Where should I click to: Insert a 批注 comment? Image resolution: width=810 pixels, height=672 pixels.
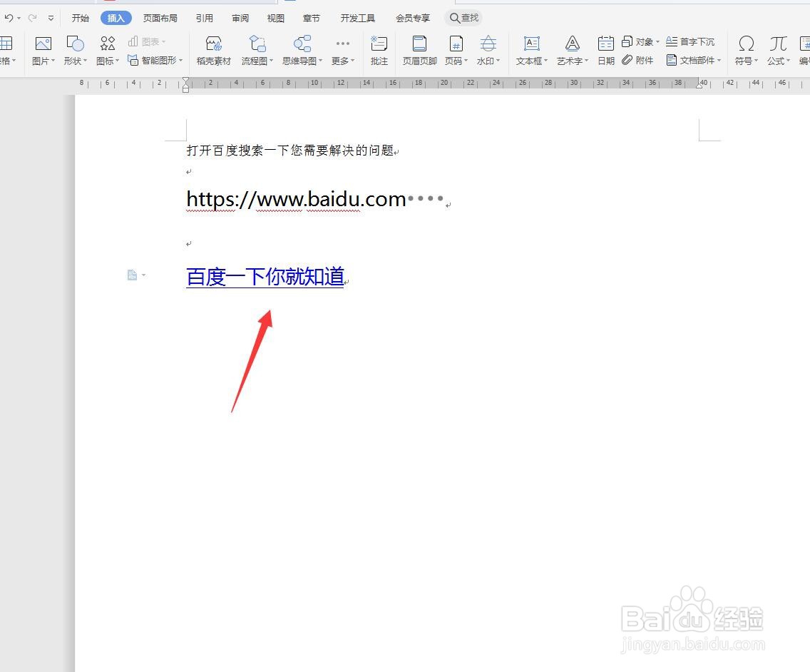coord(379,50)
